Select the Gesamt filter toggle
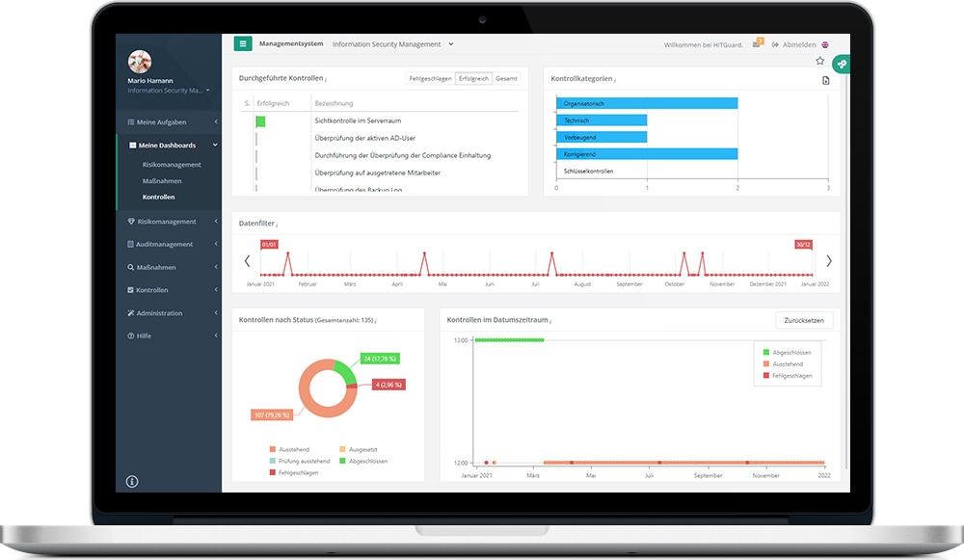The image size is (964, 560). [x=507, y=79]
